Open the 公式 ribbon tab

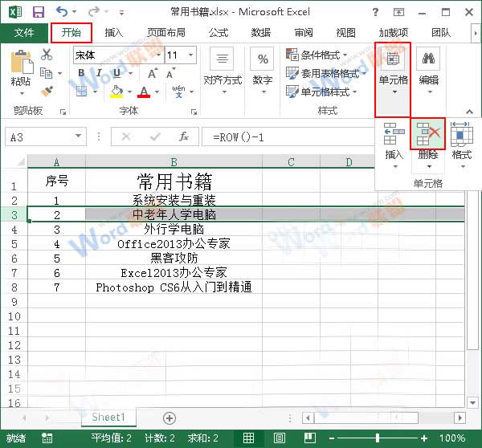point(218,33)
